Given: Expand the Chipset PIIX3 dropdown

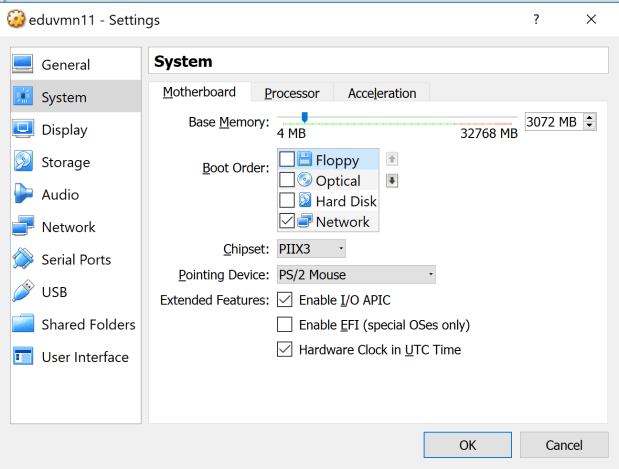Looking at the screenshot, I should (x=311, y=248).
